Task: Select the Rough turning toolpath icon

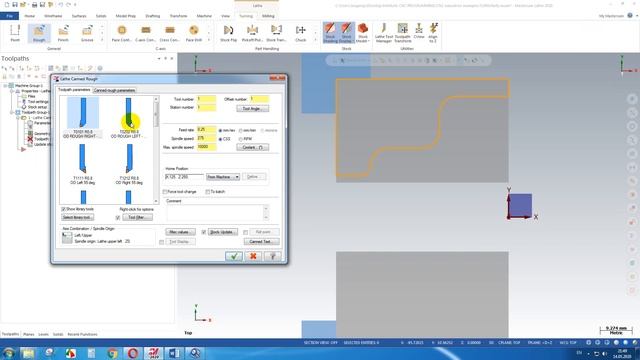Action: [39, 33]
